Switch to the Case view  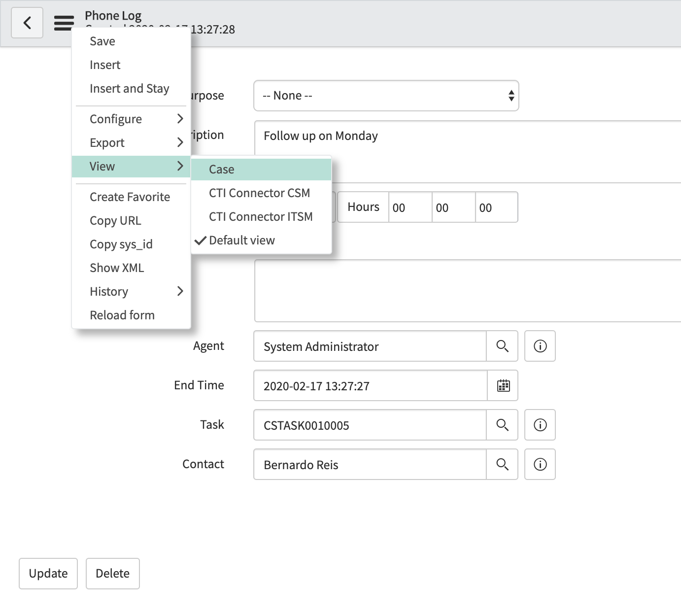pyautogui.click(x=220, y=169)
